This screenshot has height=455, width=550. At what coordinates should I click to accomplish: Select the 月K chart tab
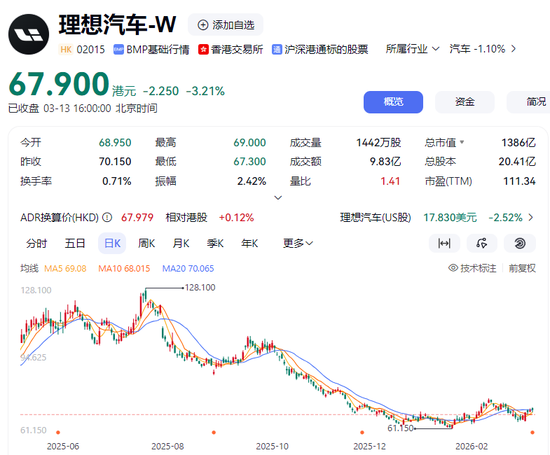point(181,243)
